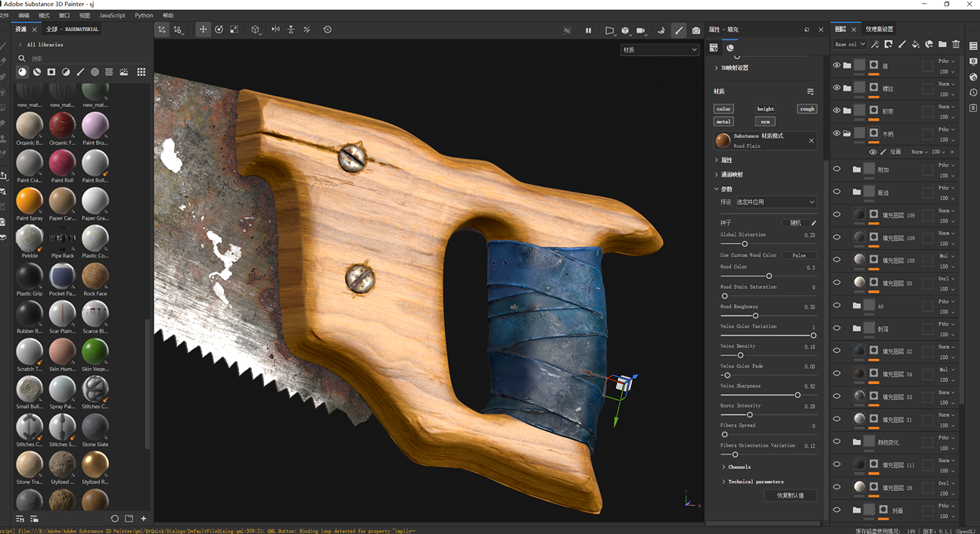
Task: Switch to 纹理集设置 tab
Action: coord(879,30)
